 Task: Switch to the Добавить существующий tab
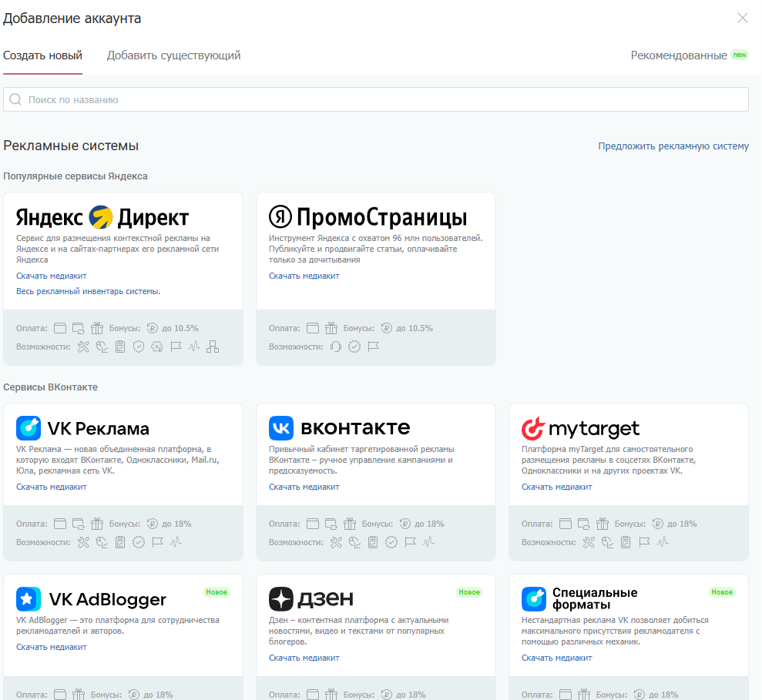coord(173,55)
